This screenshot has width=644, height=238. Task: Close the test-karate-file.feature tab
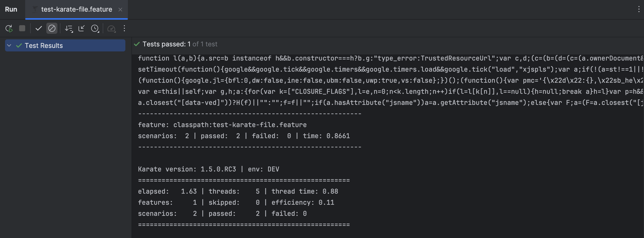click(x=121, y=10)
